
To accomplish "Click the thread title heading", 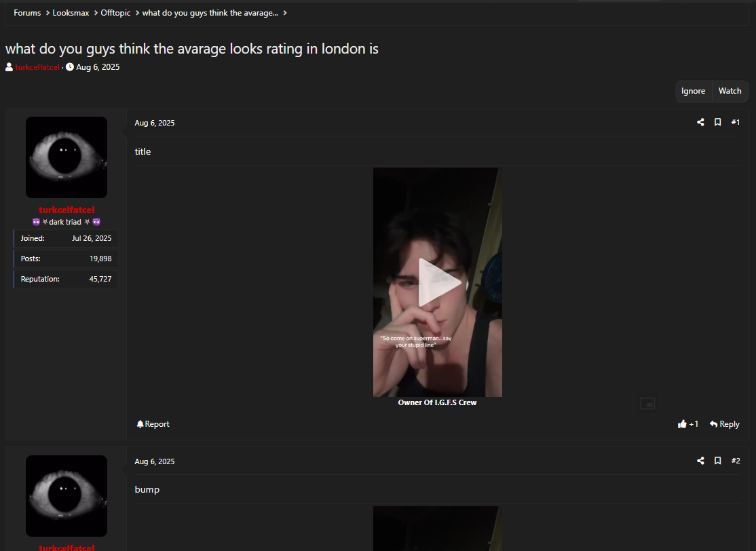I will (x=192, y=49).
